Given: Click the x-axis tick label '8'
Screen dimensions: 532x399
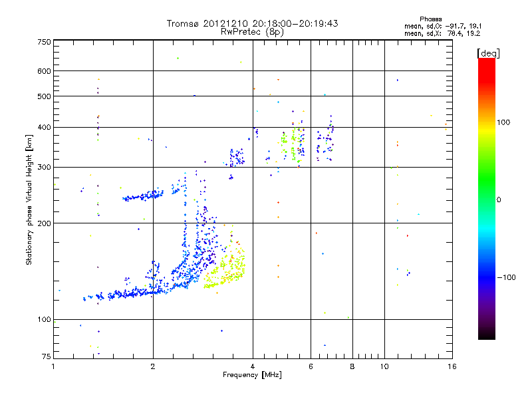Looking at the screenshot, I should [352, 366].
